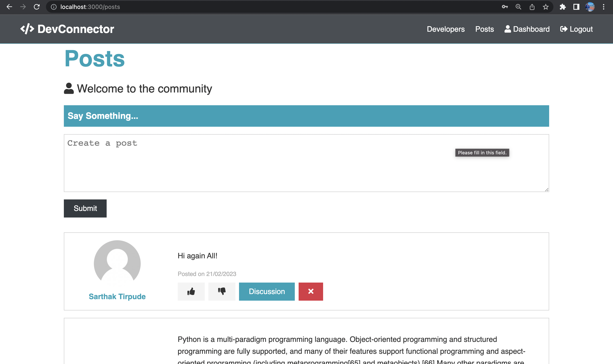Click the extensions puzzle-piece icon
The width and height of the screenshot is (613, 364).
(563, 7)
